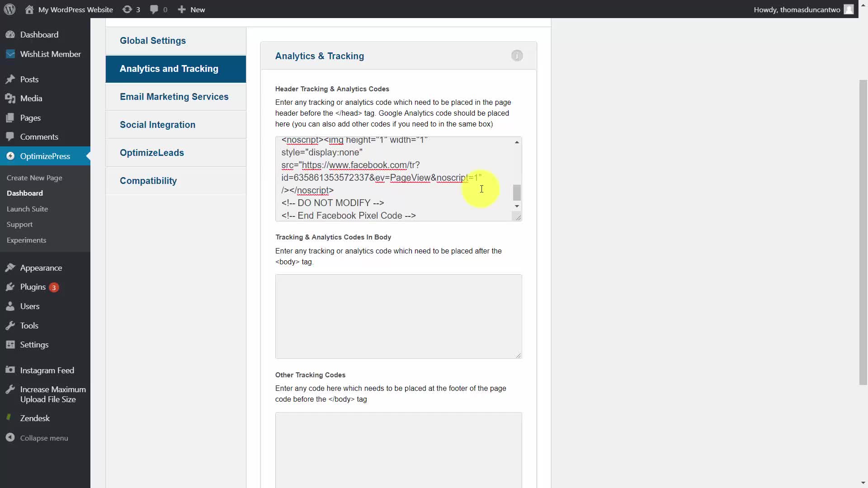Open the Settings menu label
This screenshot has height=488, width=868.
pyautogui.click(x=34, y=345)
